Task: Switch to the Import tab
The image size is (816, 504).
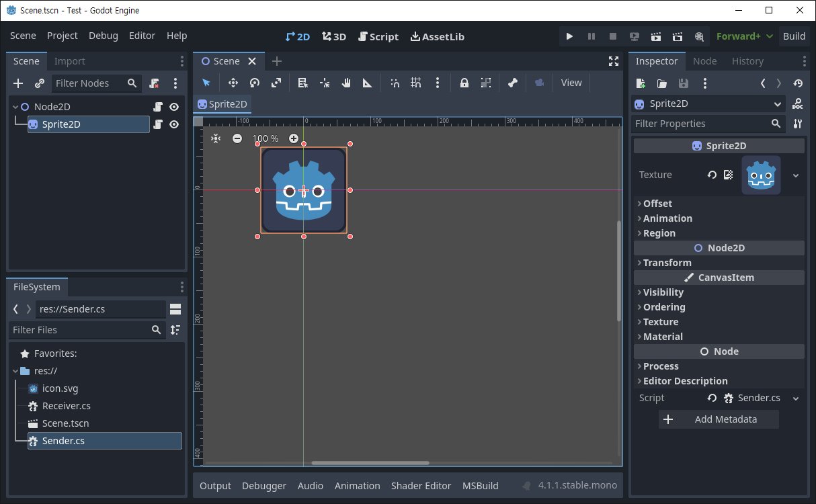Action: tap(70, 61)
